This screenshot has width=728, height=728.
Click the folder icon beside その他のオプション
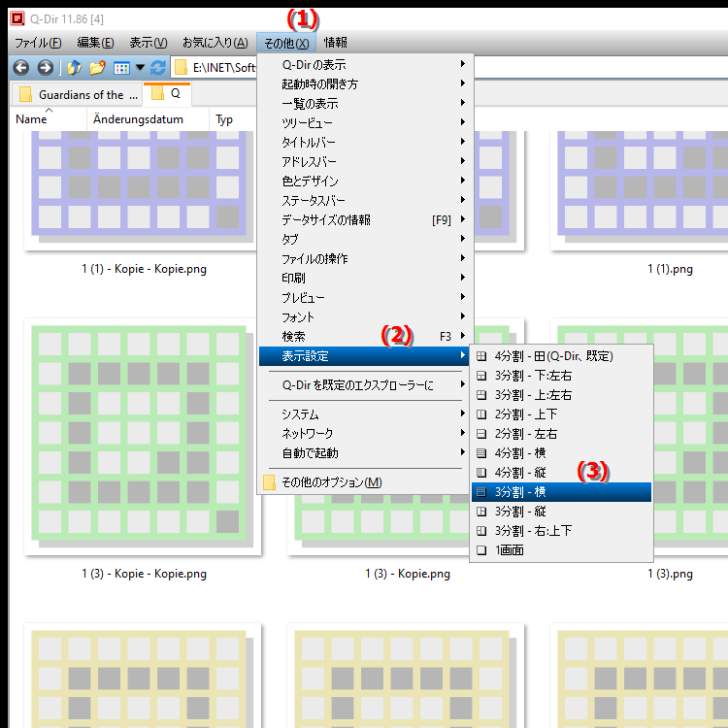(x=269, y=481)
